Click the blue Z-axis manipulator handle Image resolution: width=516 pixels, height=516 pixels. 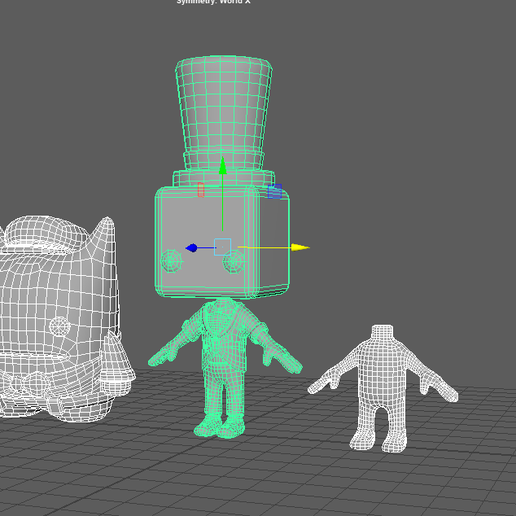coord(192,248)
